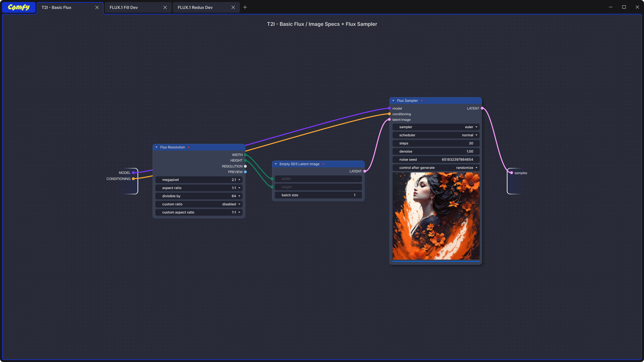This screenshot has width=644, height=362.
Task: Click the LATENT output socket on Flux Sampler
Action: point(482,108)
